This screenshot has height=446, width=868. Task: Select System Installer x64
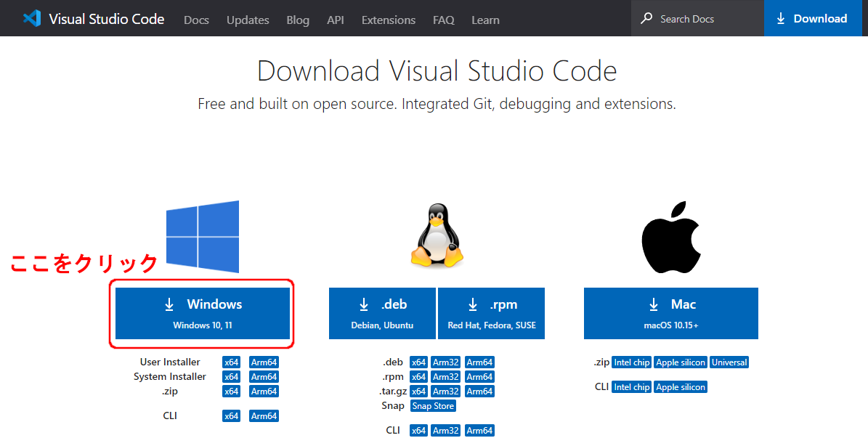(x=232, y=377)
